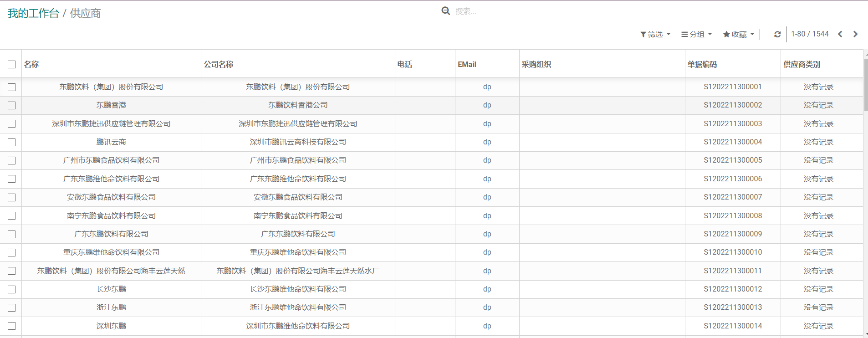Click code S1202211300007
The image size is (868, 338).
click(x=733, y=197)
